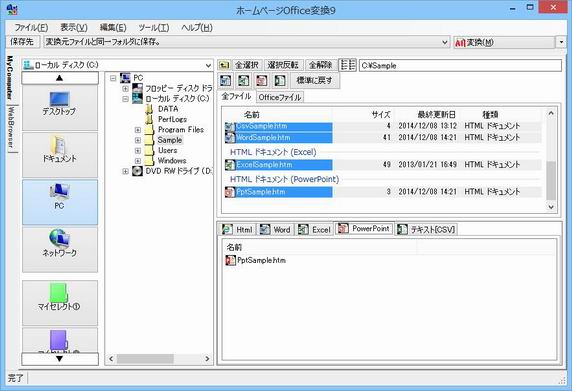The image size is (572, 391).
Task: Switch to the Word output tab
Action: 276,229
